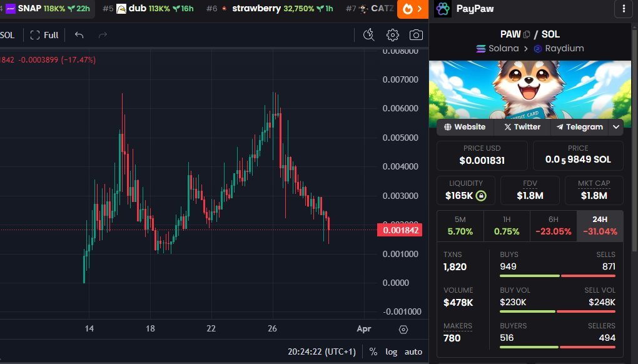
Task: Click the Raydium exchange link
Action: 559,49
